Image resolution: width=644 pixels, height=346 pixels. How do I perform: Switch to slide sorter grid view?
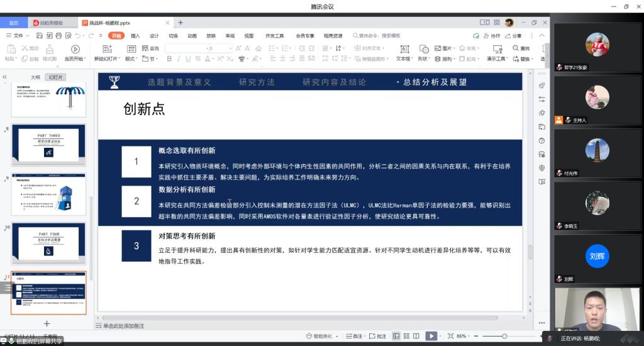click(x=406, y=336)
